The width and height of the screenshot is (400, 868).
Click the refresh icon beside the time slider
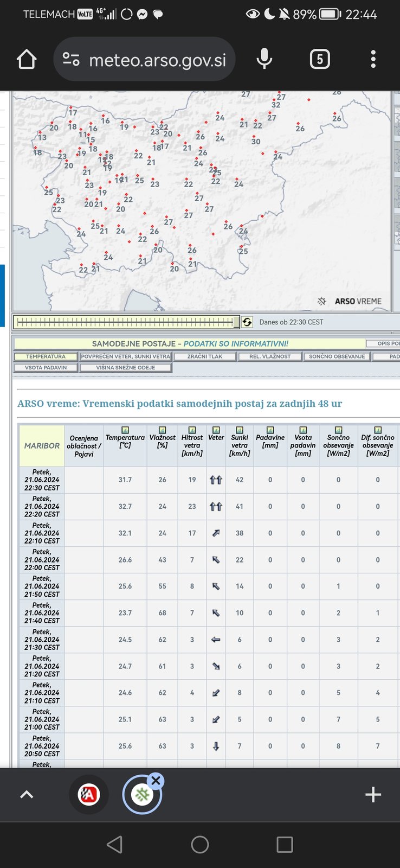tap(247, 322)
